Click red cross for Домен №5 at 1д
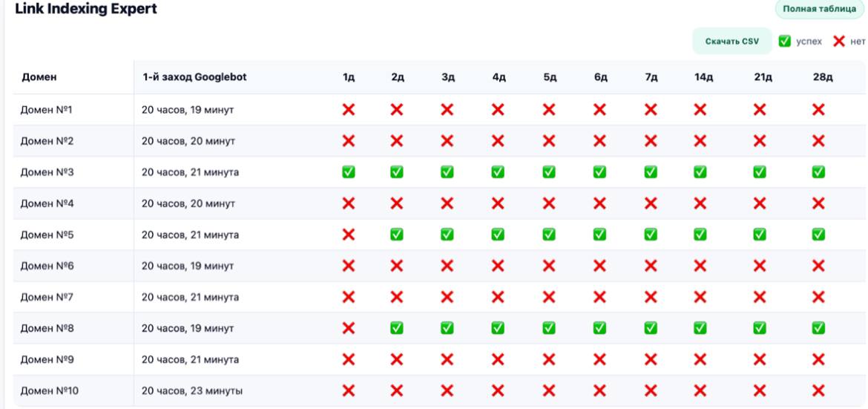The height and width of the screenshot is (409, 868). click(x=347, y=235)
